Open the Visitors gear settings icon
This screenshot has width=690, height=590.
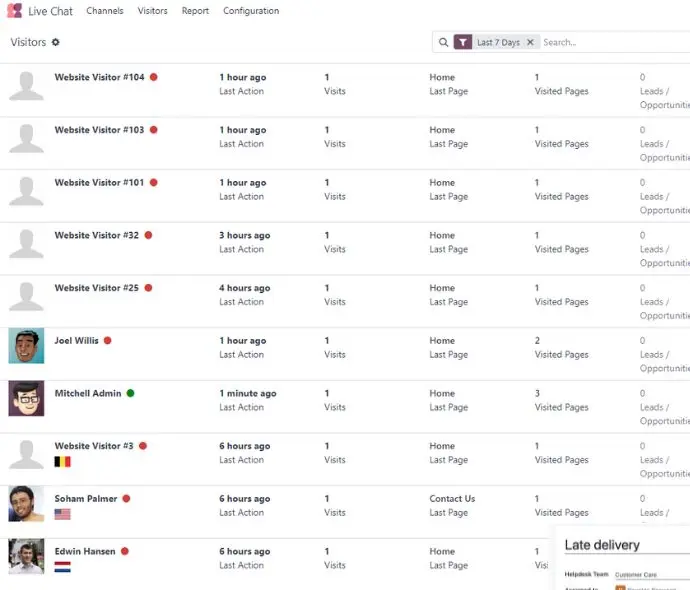point(55,42)
